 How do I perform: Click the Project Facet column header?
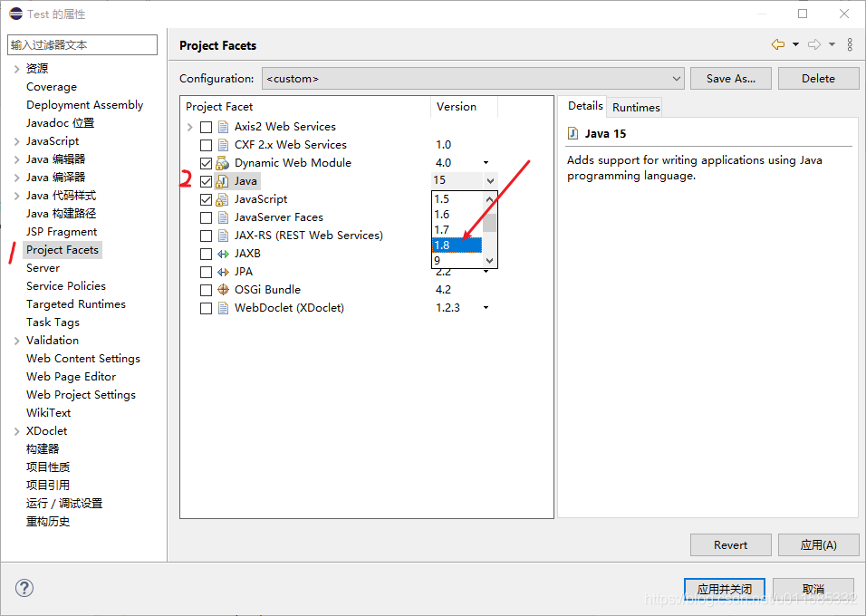tap(305, 107)
